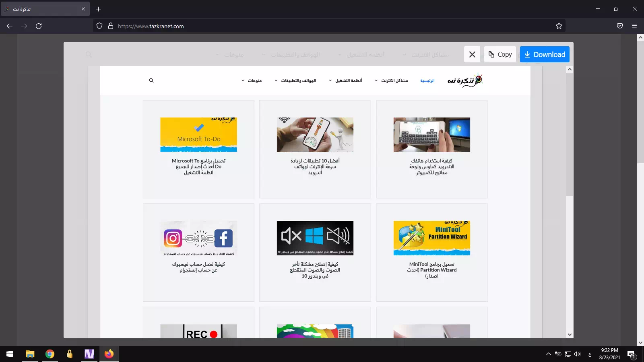Image resolution: width=644 pixels, height=362 pixels.
Task: Open the Instagram Facebook unlink thumbnail
Action: pos(198,238)
